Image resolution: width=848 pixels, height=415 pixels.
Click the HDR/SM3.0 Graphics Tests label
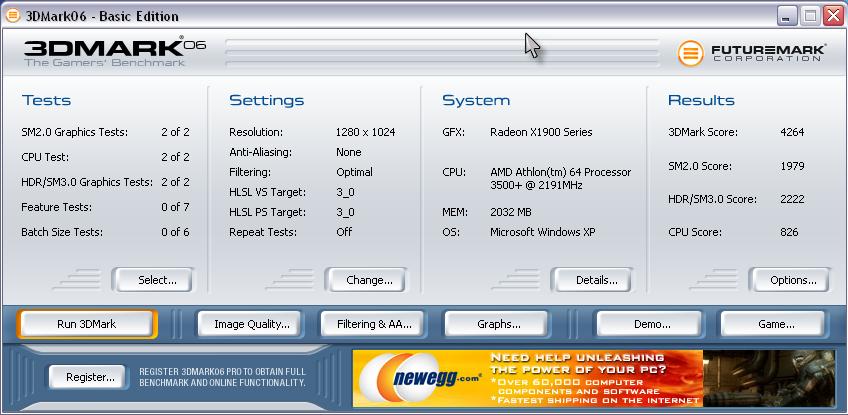coord(87,182)
